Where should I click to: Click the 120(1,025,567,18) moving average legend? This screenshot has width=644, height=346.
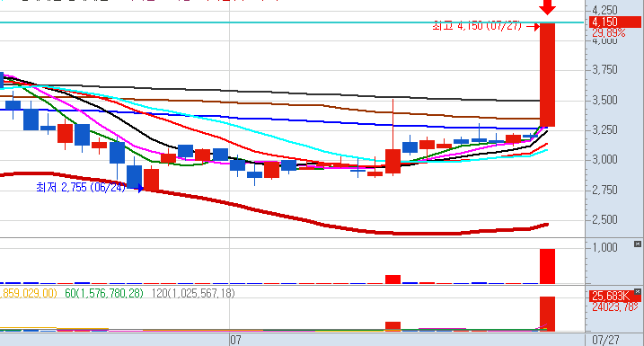pyautogui.click(x=193, y=293)
